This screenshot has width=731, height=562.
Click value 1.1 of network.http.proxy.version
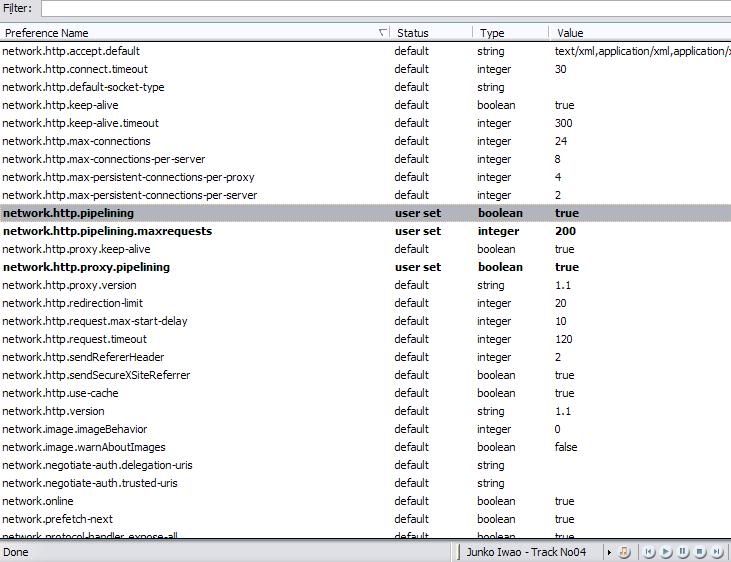[563, 285]
